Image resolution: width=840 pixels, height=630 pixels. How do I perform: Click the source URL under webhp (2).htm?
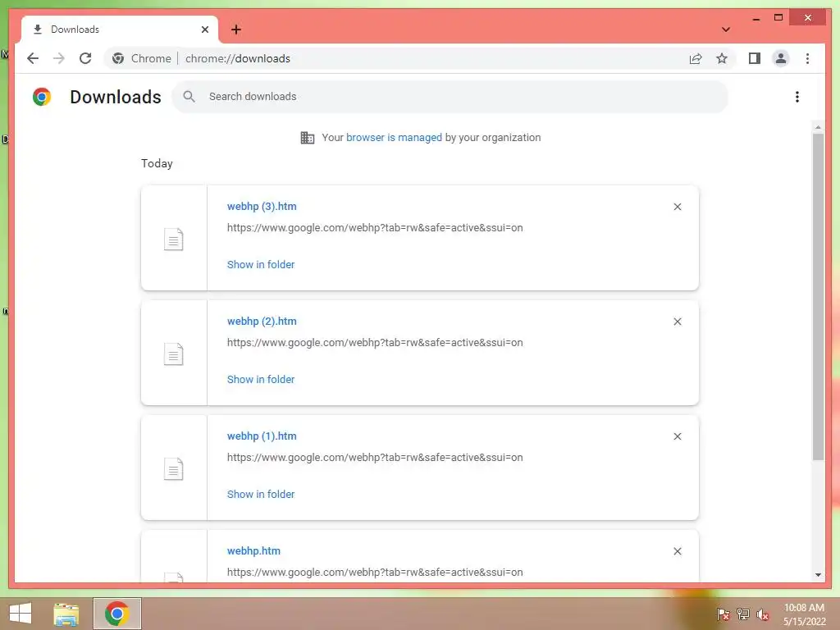tap(375, 342)
